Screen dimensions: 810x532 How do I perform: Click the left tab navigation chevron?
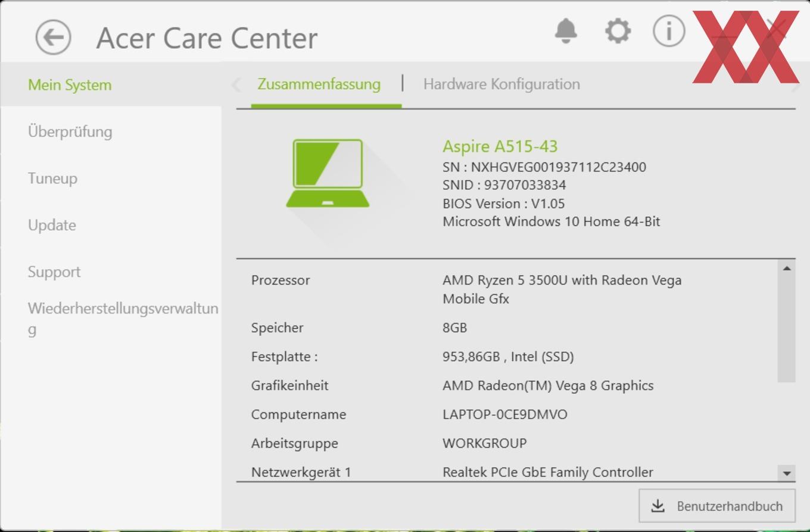(x=236, y=85)
